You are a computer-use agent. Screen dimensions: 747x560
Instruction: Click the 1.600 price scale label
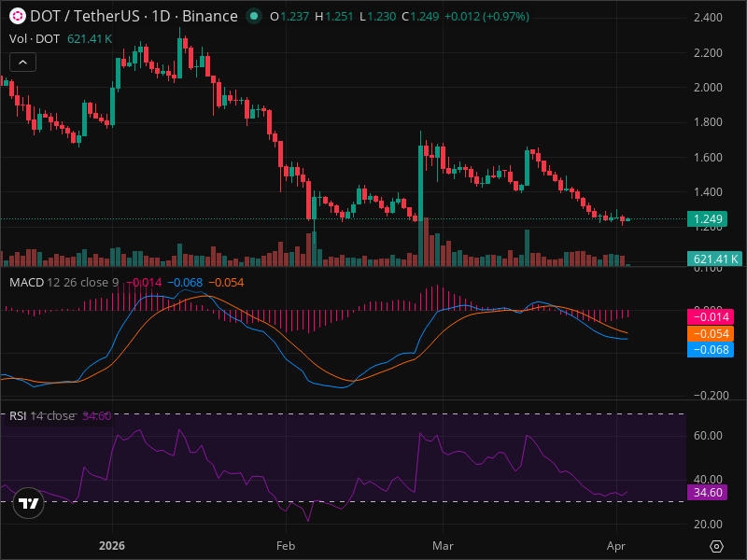(708, 158)
